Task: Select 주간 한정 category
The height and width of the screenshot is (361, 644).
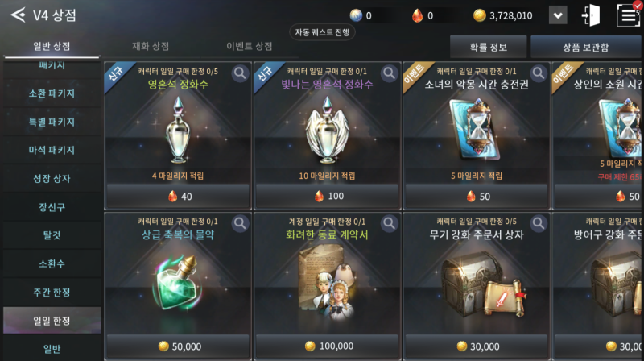Action: (52, 293)
